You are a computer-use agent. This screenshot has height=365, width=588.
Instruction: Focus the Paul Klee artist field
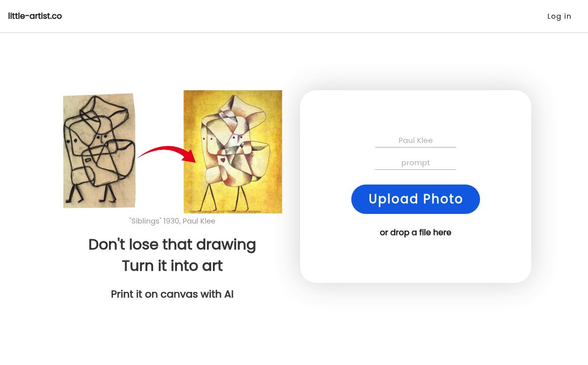pyautogui.click(x=416, y=140)
